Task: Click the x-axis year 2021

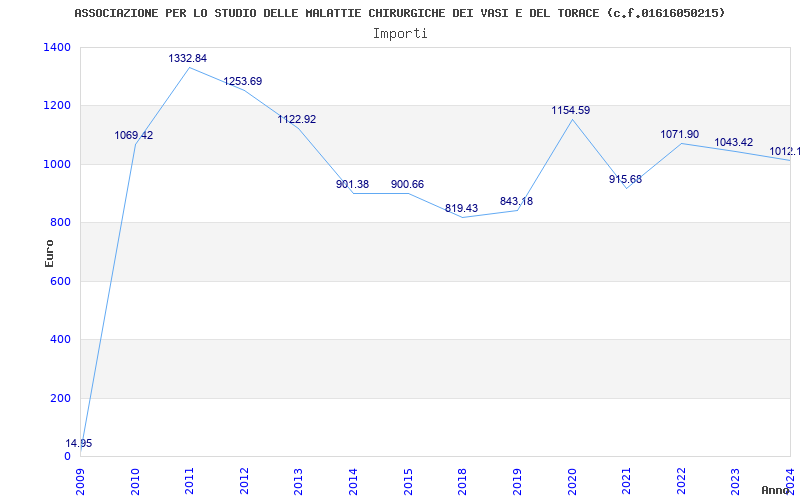Action: (x=627, y=481)
